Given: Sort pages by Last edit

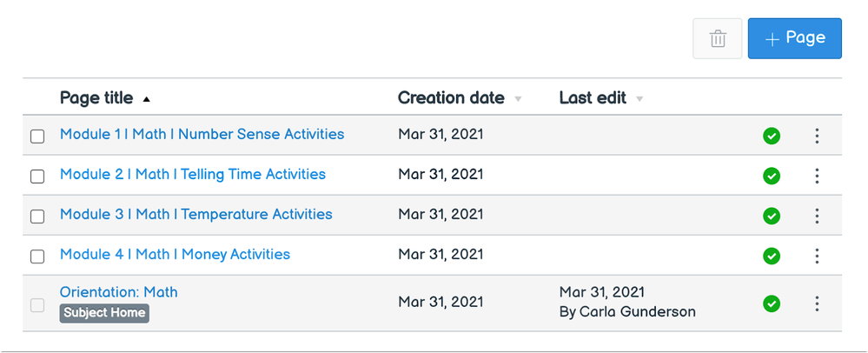Looking at the screenshot, I should 601,98.
